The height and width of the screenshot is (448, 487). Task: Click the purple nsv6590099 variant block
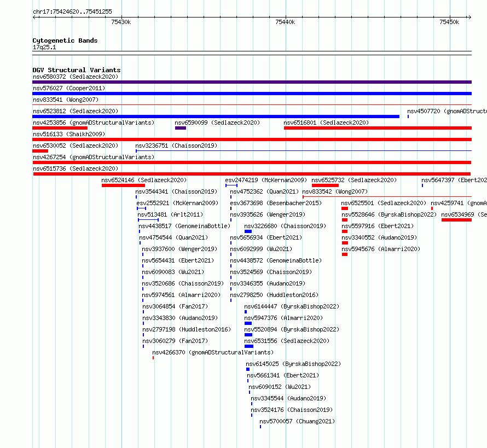click(x=181, y=128)
